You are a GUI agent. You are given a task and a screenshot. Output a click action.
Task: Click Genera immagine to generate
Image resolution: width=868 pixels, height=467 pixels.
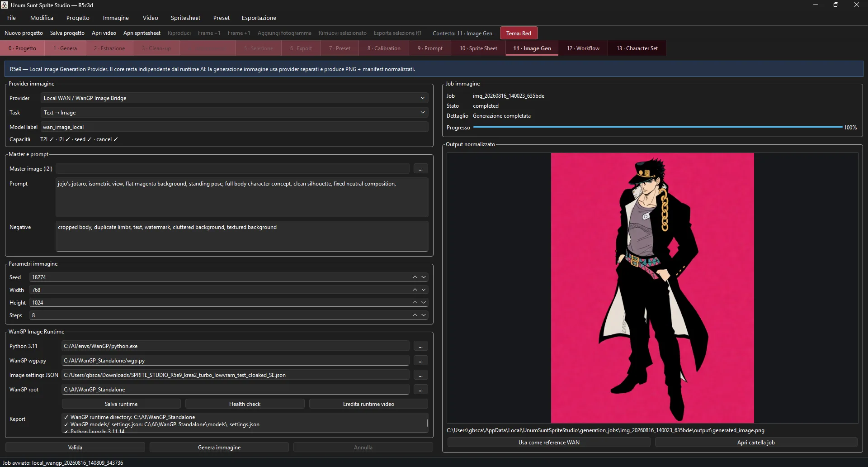(219, 448)
